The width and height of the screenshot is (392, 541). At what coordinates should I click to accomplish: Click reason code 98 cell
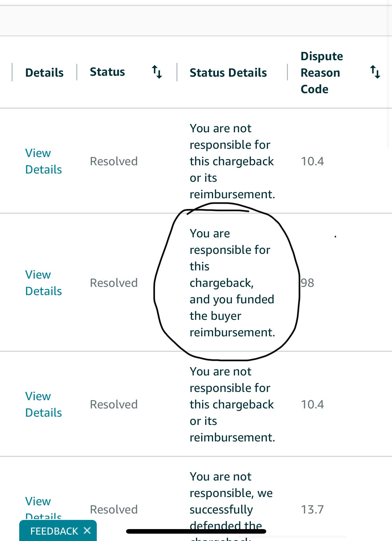[307, 283]
